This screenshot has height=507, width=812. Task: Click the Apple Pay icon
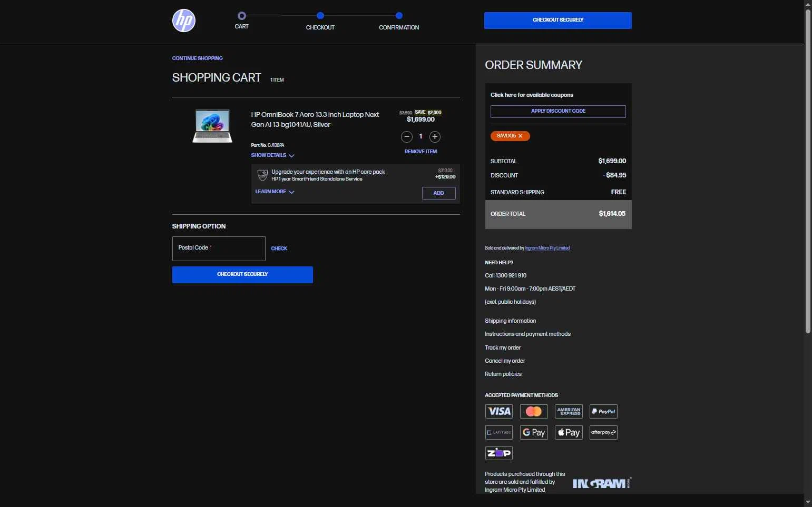569,432
